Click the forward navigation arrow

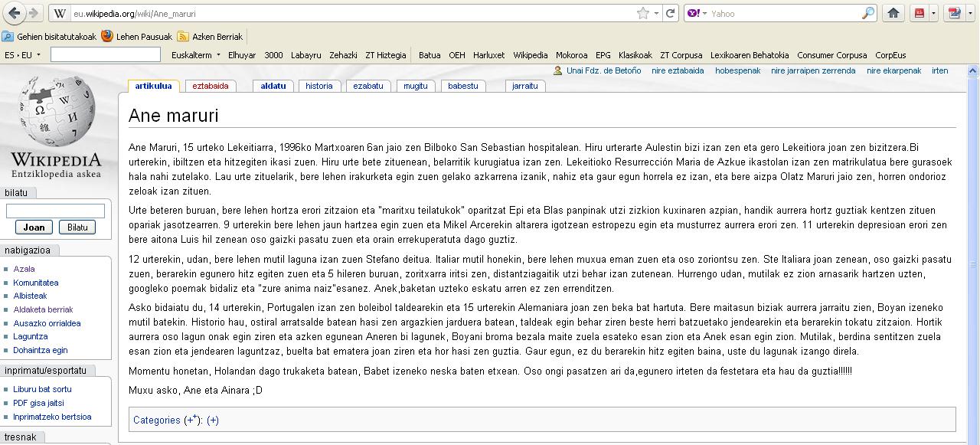coord(34,13)
